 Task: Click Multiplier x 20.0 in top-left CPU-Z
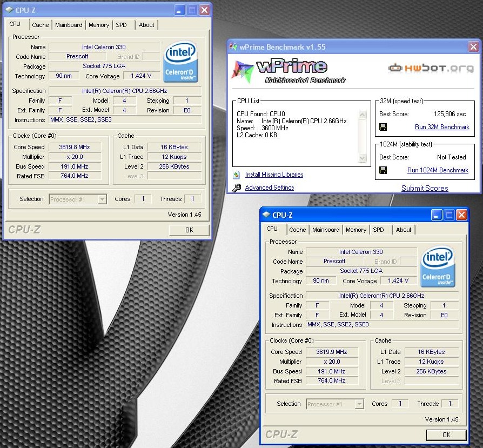tap(75, 157)
